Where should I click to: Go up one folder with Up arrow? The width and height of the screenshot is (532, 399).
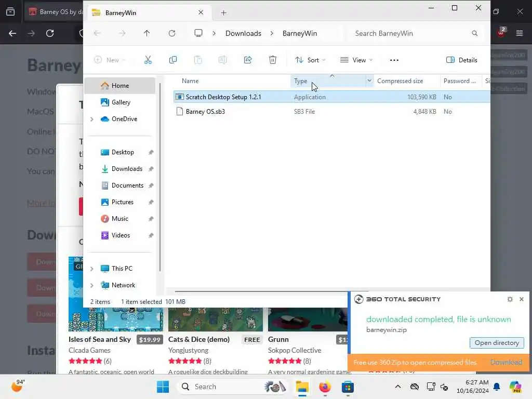tap(147, 33)
